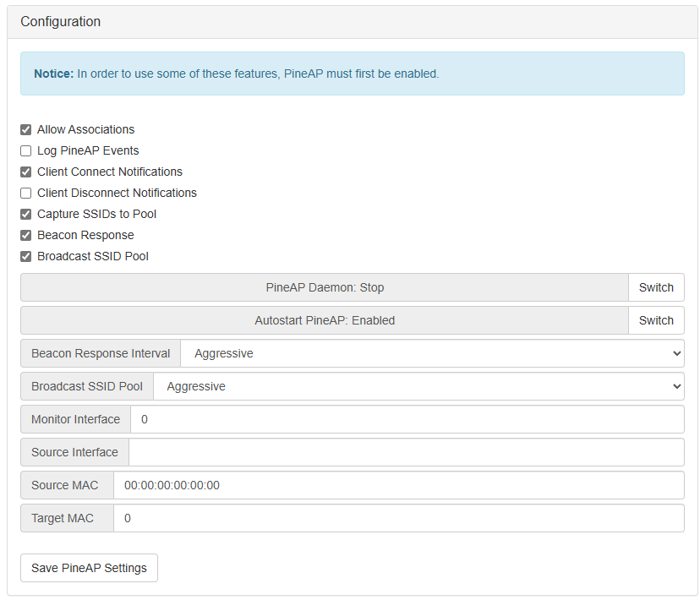Screen dimensions: 700x600
Task: Click the Source MAC input field
Action: pos(399,485)
